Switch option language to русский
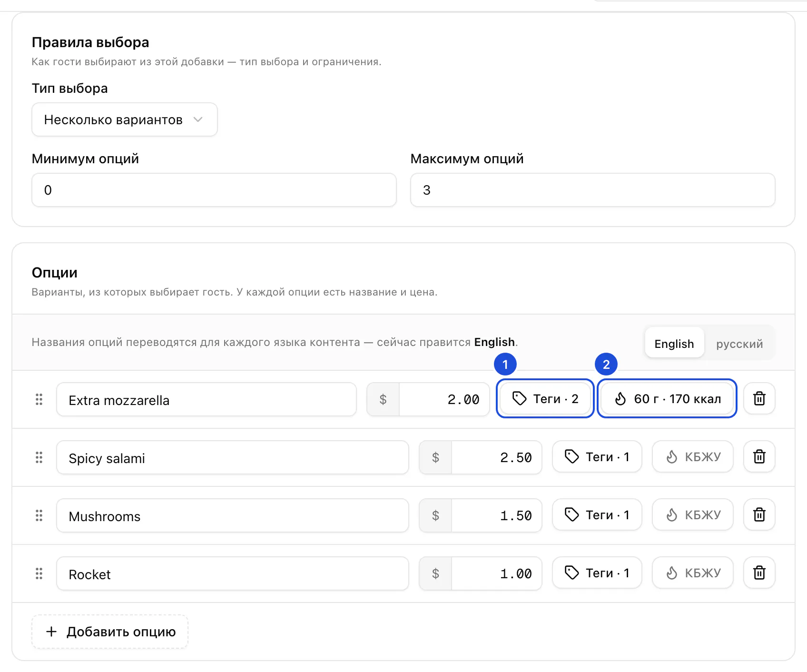This screenshot has width=807, height=672. tap(739, 344)
